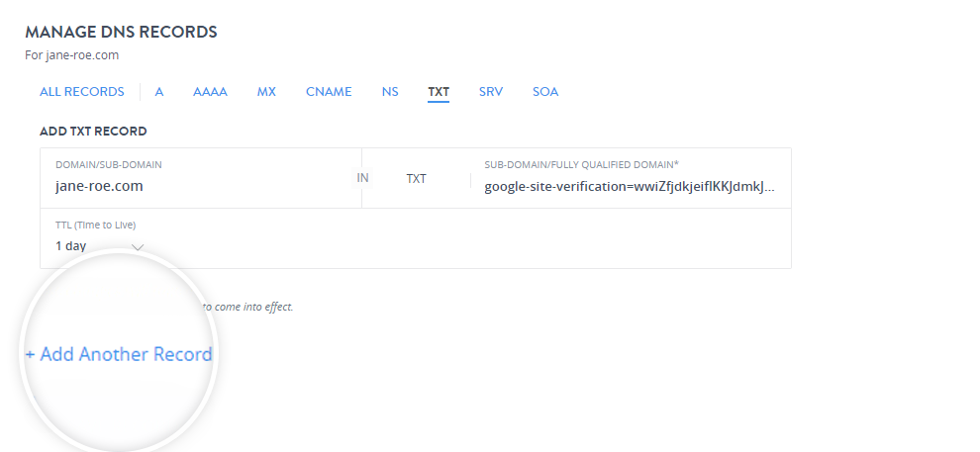The height and width of the screenshot is (452, 980).
Task: Select the AAAA records tab
Action: pyautogui.click(x=210, y=92)
